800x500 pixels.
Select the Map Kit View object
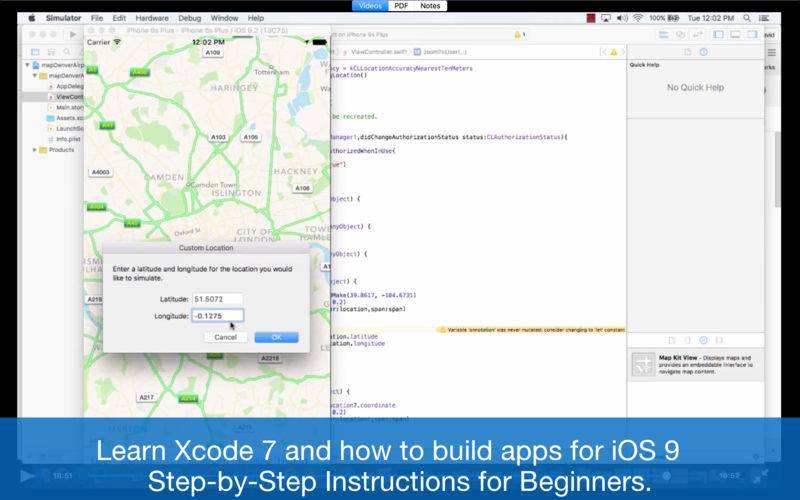(x=695, y=365)
